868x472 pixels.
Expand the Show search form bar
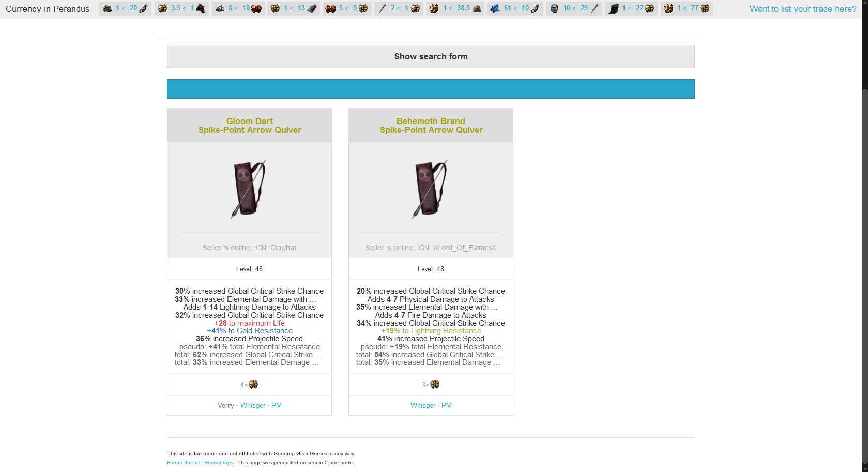click(431, 57)
